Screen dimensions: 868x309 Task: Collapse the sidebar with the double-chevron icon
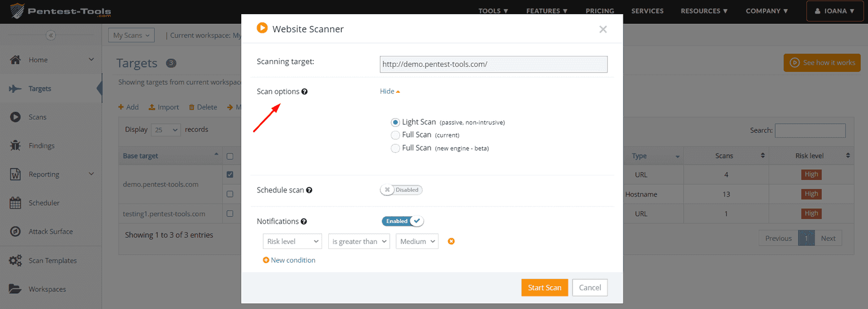click(x=51, y=35)
